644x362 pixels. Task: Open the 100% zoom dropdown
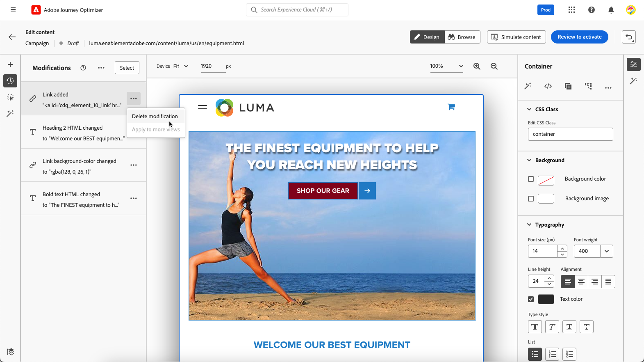446,66
